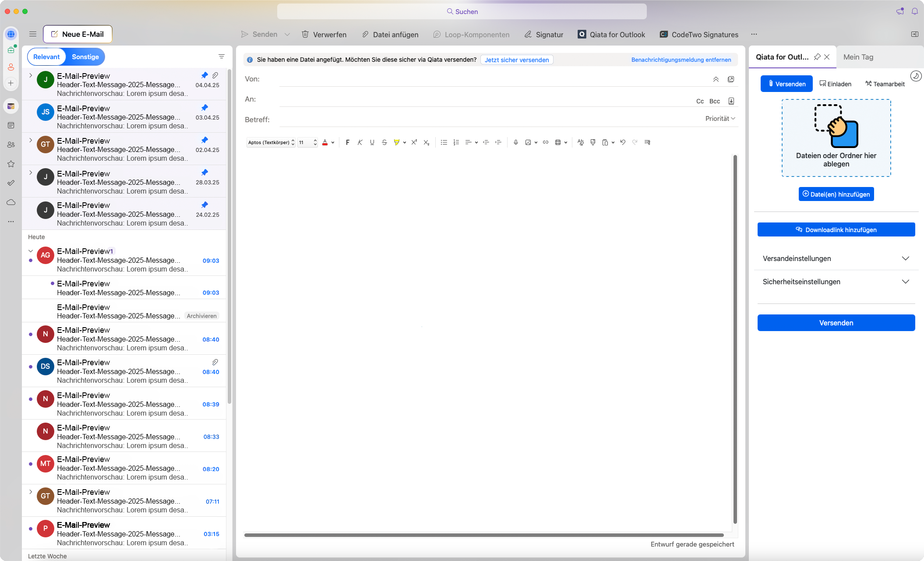Switch to Relevant inbox view

(x=46, y=57)
